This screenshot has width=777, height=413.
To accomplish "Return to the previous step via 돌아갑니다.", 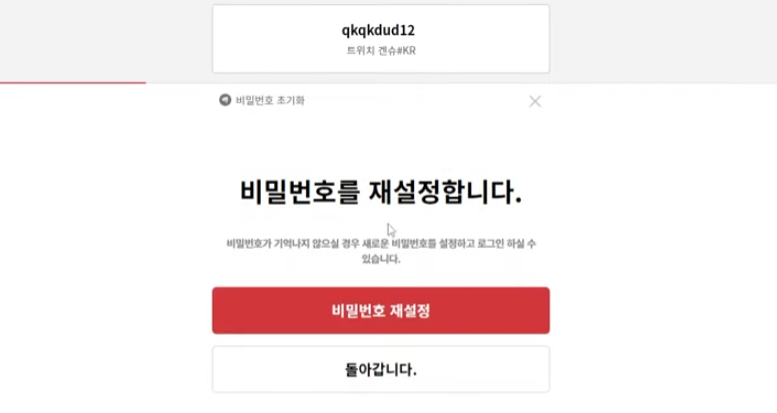I will [381, 369].
